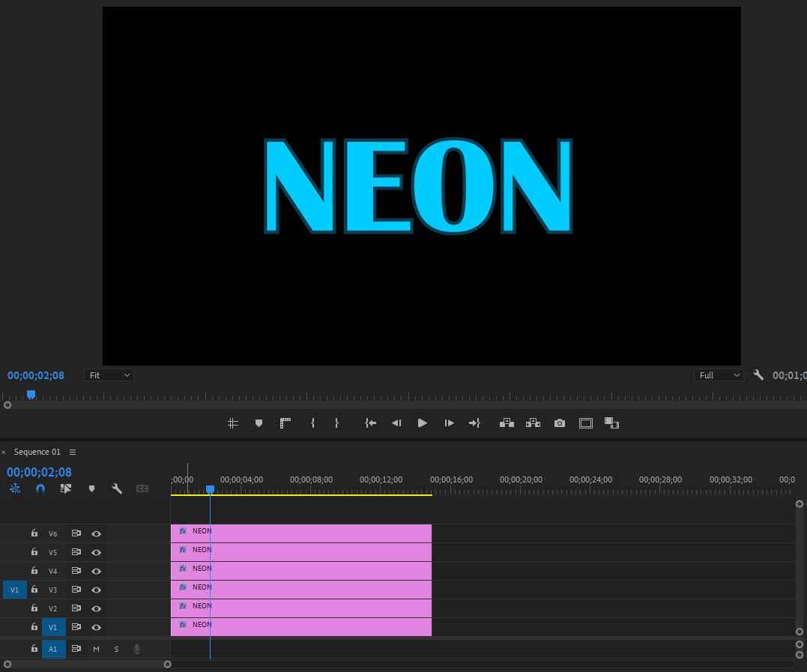
Task: Click Go to In point button
Action: click(371, 423)
